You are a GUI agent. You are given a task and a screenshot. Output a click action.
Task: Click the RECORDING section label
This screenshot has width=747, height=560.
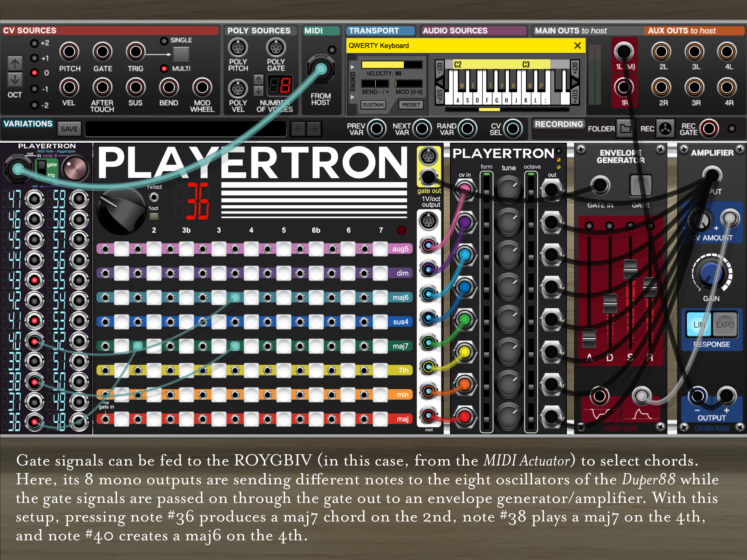coord(559,124)
